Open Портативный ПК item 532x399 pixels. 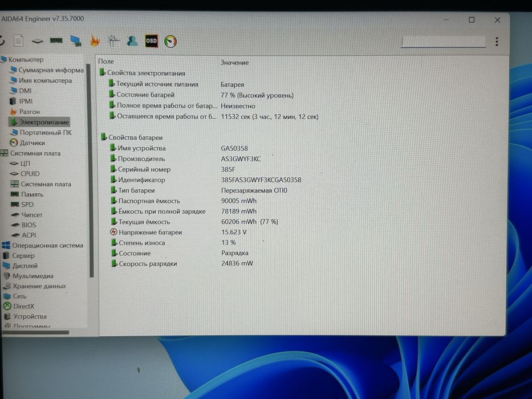[x=41, y=132]
